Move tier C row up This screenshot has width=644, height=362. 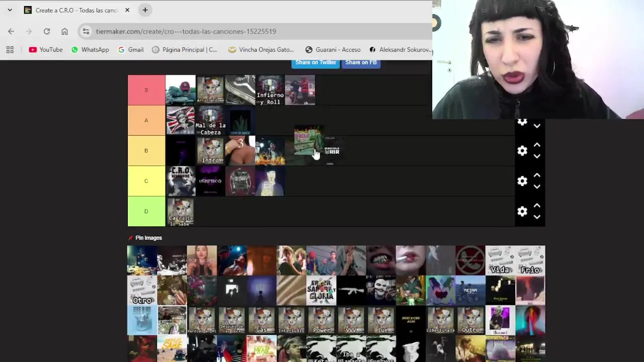pos(537,175)
